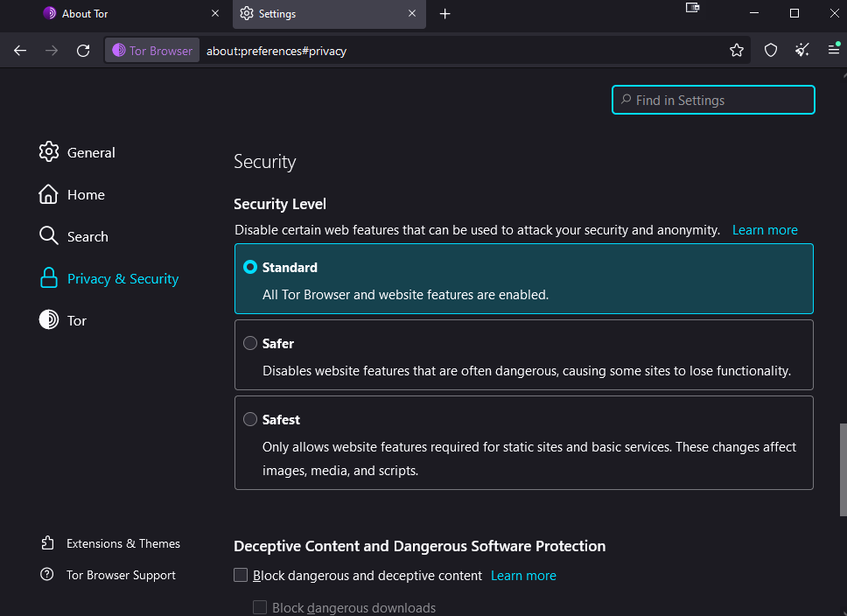
Task: Open Extensions & Themes
Action: (x=111, y=543)
